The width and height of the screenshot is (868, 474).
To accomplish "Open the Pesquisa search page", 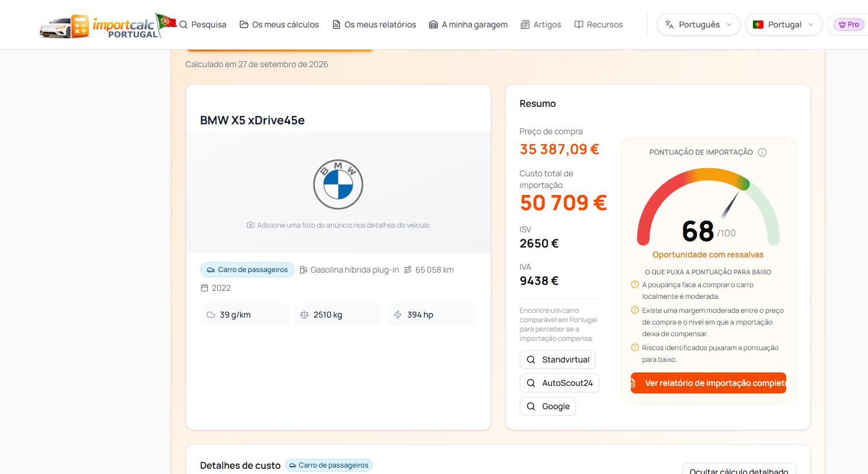I will (x=203, y=25).
